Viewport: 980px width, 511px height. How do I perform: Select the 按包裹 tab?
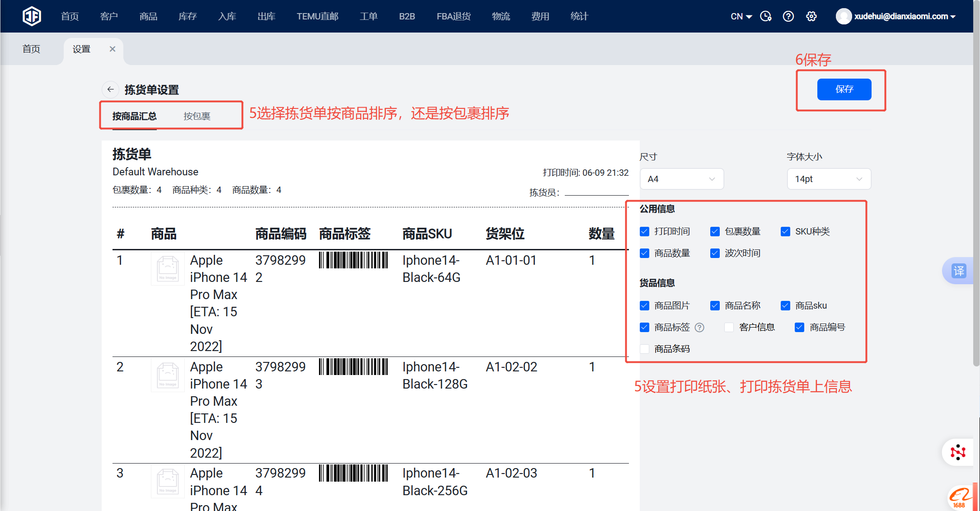197,116
